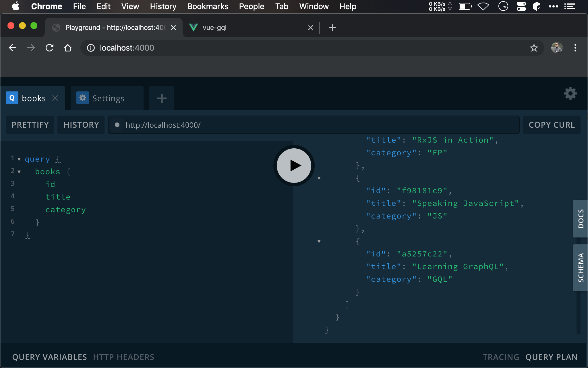
Task: Click the category field in query editor
Action: pyautogui.click(x=65, y=210)
